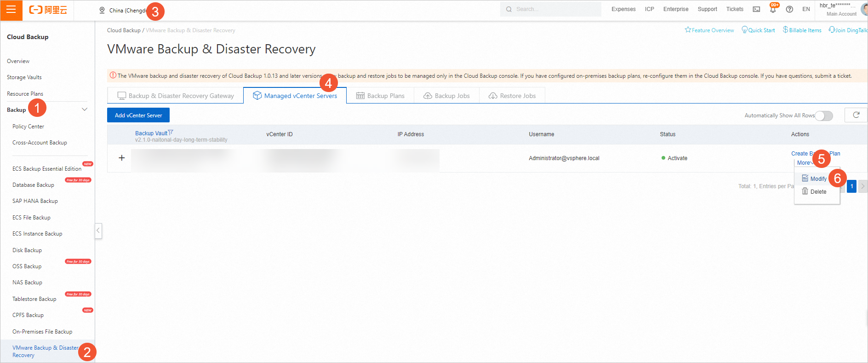
Task: Open Quick Start link
Action: point(759,30)
